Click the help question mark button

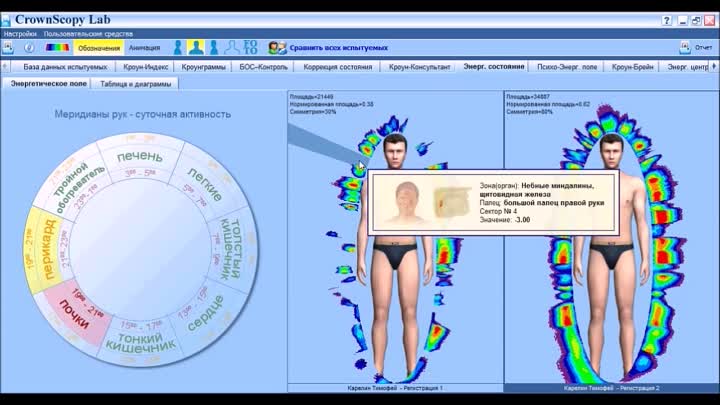coord(667,21)
